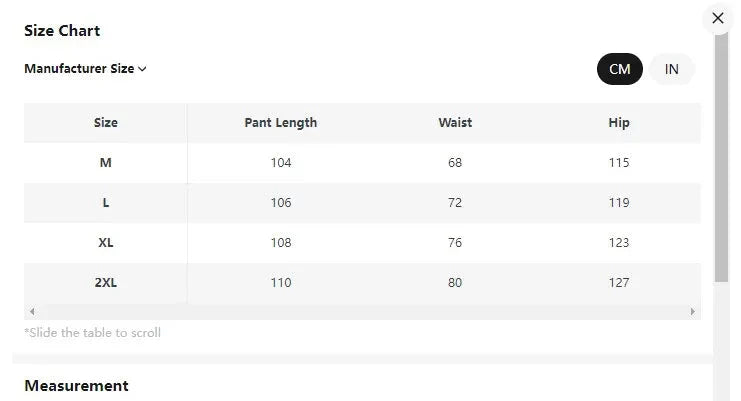The height and width of the screenshot is (401, 741).
Task: Click pant length value 110 cell
Action: 281,283
